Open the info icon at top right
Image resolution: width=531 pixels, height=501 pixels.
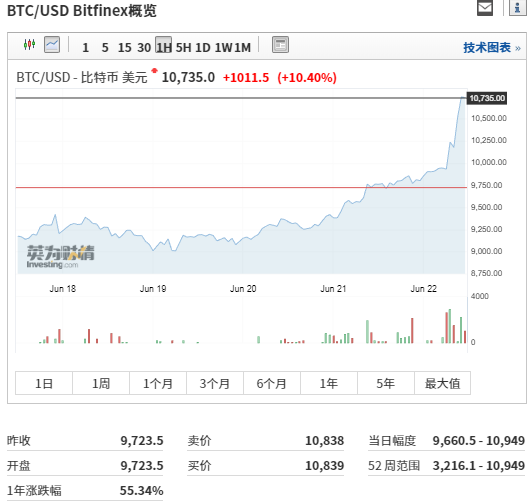click(517, 7)
